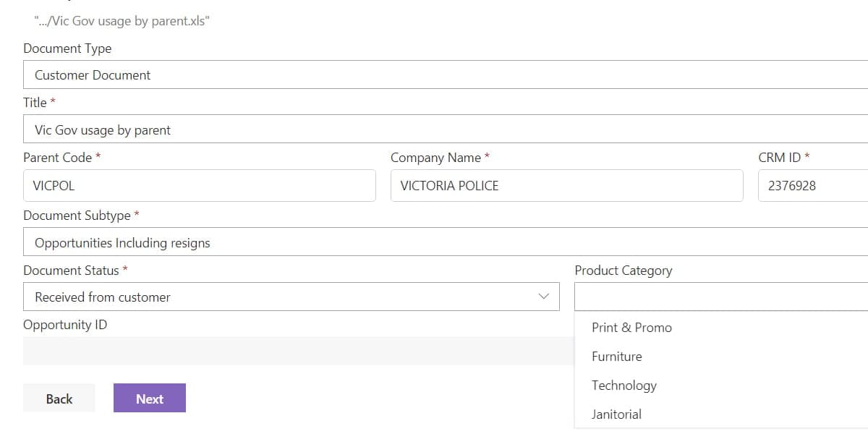Go back using the Back button
Screen dimensions: 868x434
(59, 399)
